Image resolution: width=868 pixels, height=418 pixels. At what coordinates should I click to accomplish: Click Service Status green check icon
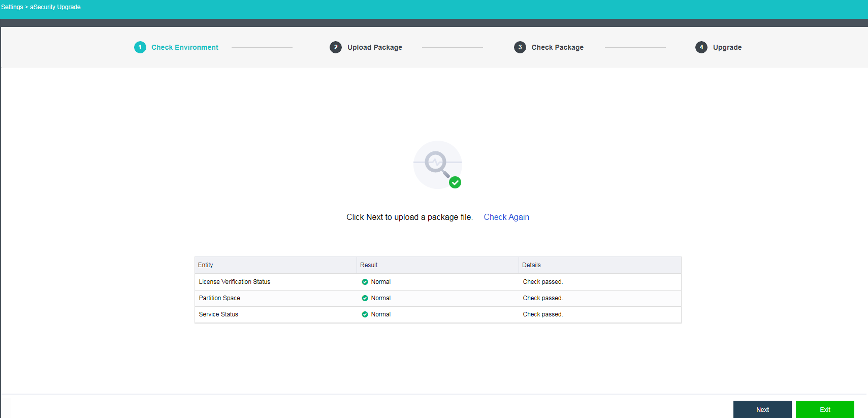[365, 314]
